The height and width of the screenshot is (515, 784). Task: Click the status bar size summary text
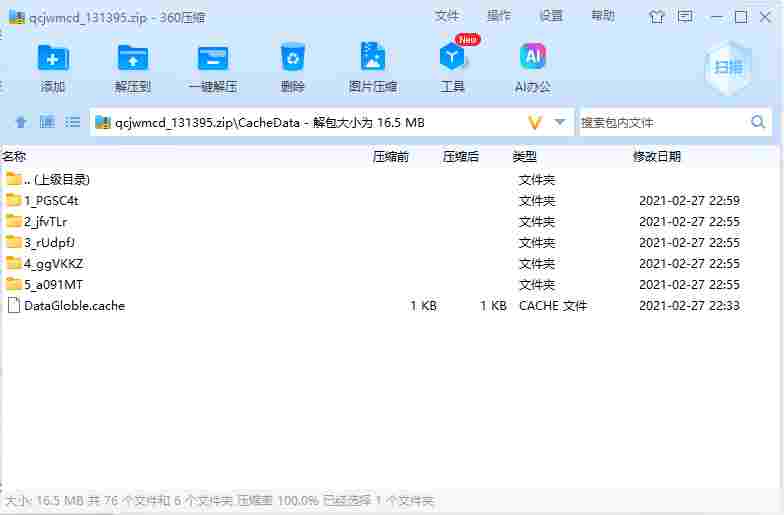point(219,500)
